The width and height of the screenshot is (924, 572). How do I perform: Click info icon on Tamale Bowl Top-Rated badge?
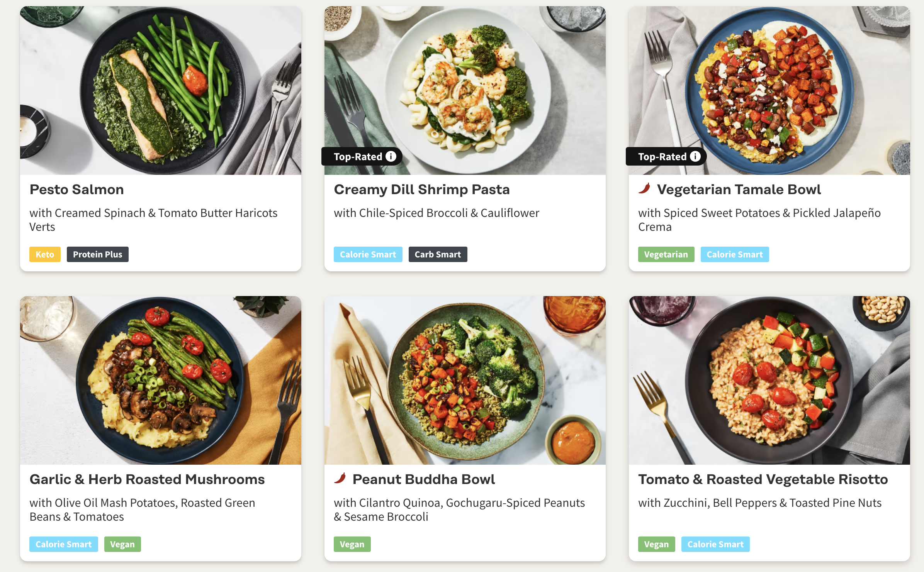(x=695, y=156)
